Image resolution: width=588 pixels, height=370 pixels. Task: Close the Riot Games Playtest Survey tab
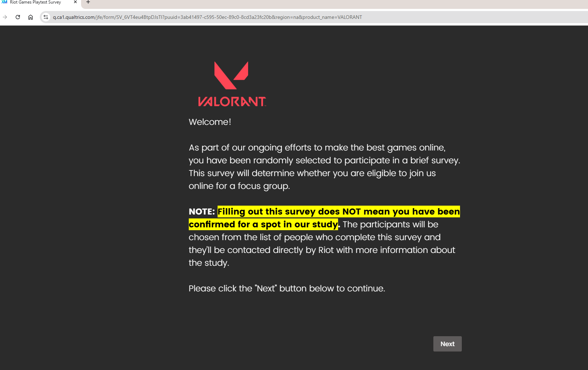tap(75, 2)
